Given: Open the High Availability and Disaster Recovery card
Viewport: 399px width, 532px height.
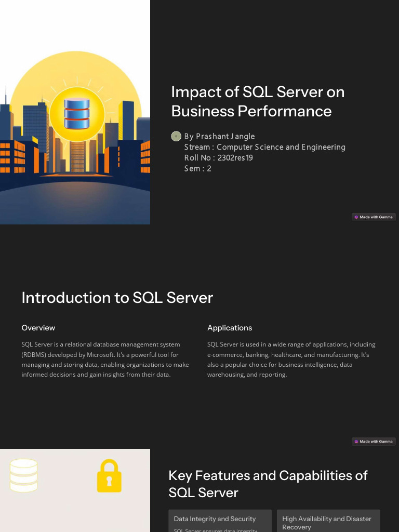Looking at the screenshot, I should 328,522.
